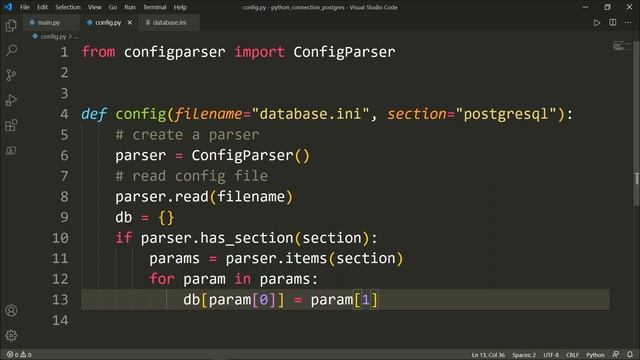
Task: Click Ln 13, Col 36 cursor position
Action: coord(488,355)
